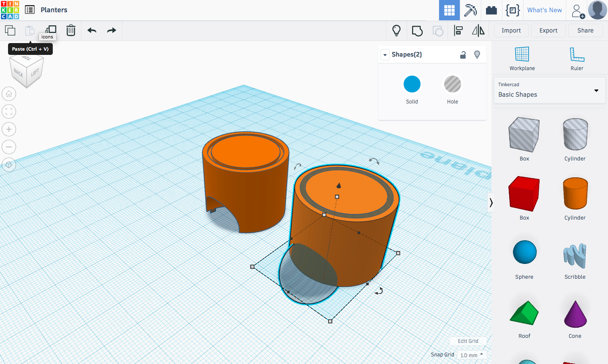Open the Align tool
The height and width of the screenshot is (364, 608).
[x=458, y=30]
